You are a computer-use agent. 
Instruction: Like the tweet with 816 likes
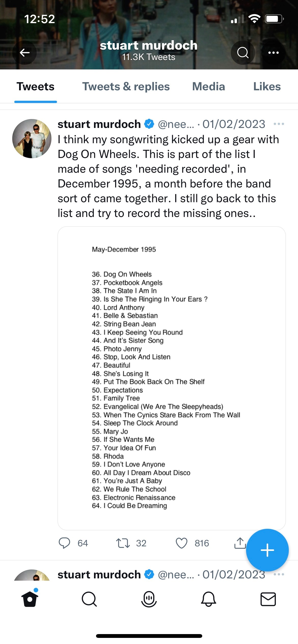[182, 543]
